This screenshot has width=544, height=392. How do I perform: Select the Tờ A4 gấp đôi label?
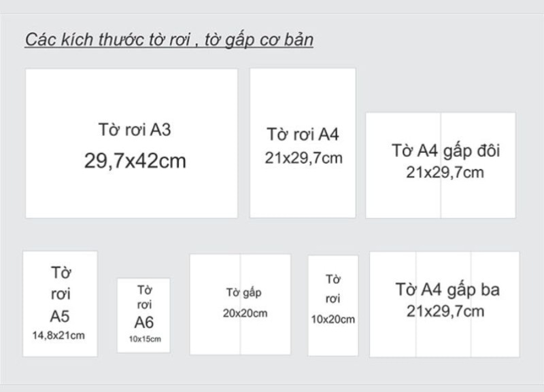(x=445, y=150)
